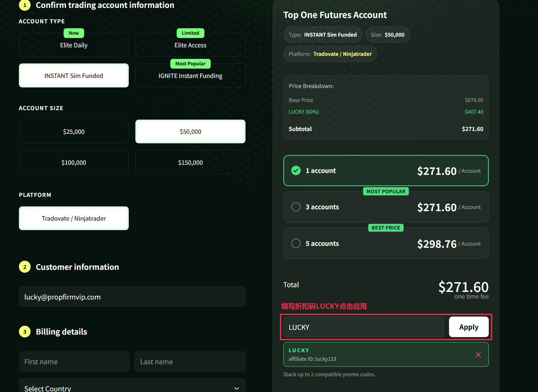538x392 pixels.
Task: Choose INSTANT Sim Funded account type
Action: click(x=74, y=75)
